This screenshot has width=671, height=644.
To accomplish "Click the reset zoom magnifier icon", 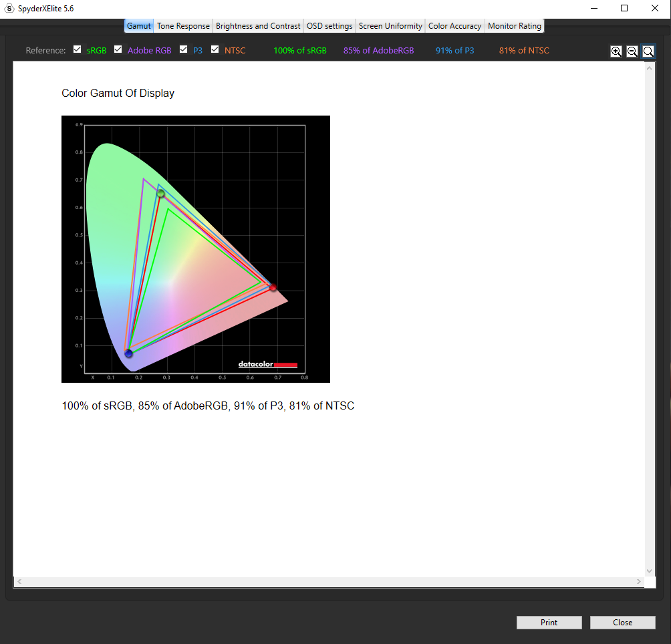I will pos(648,51).
